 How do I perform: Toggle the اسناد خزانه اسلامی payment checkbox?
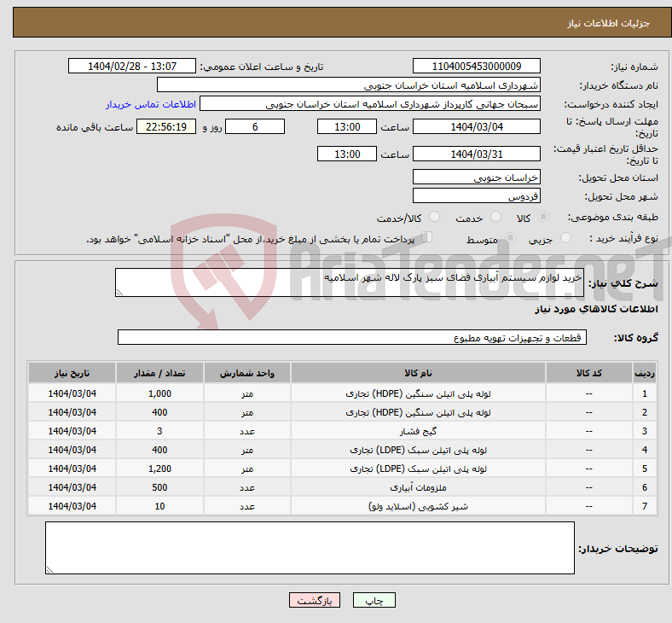click(x=427, y=237)
